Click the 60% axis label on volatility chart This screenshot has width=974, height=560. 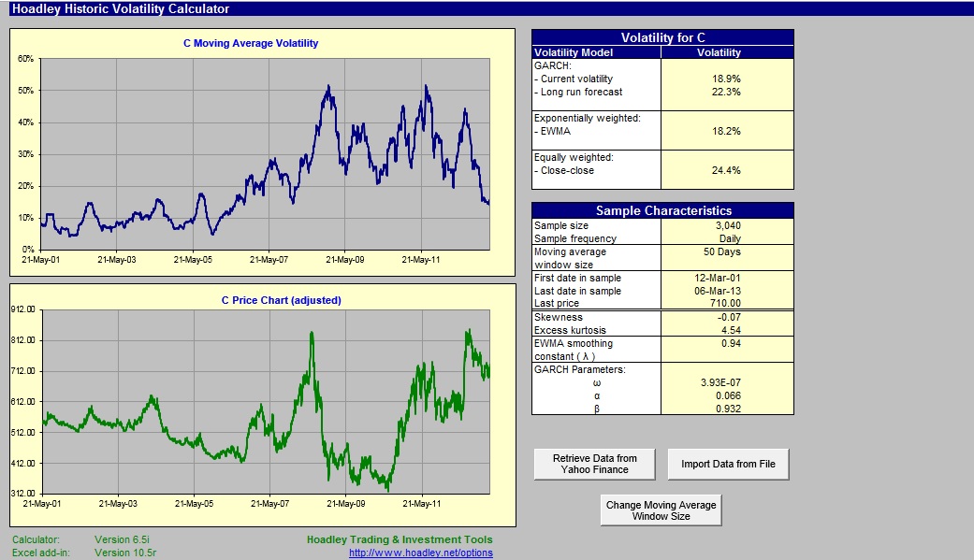tap(25, 58)
